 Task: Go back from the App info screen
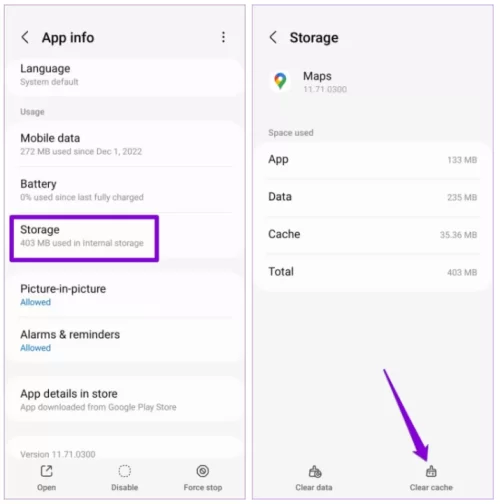coord(25,37)
